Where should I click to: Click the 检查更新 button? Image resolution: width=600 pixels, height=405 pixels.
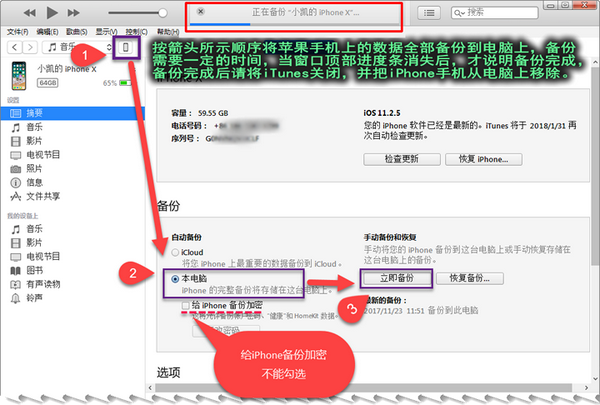tap(402, 159)
